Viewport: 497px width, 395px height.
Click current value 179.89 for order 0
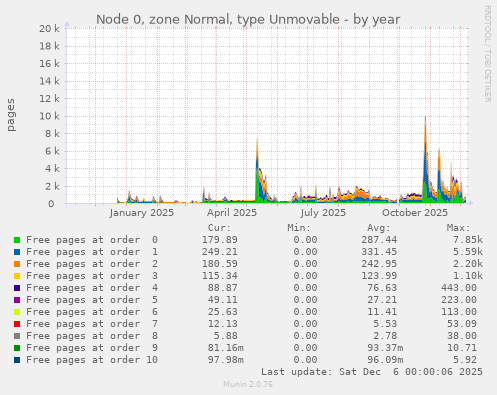coord(220,240)
